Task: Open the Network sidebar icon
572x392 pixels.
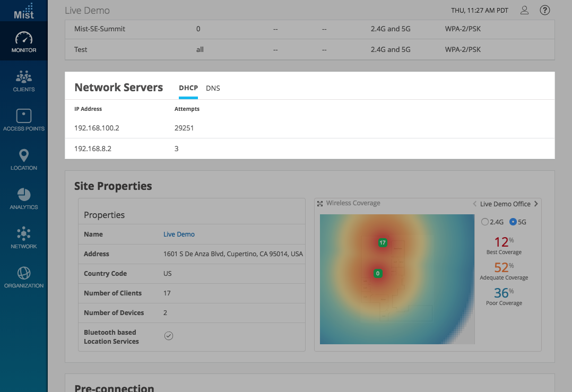Action: click(24, 234)
